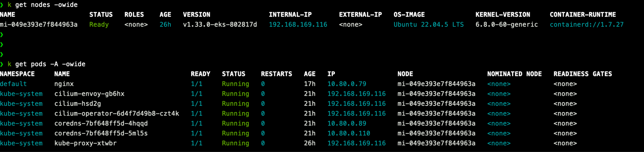
Task: Select the node age 26h
Action: coord(165,24)
